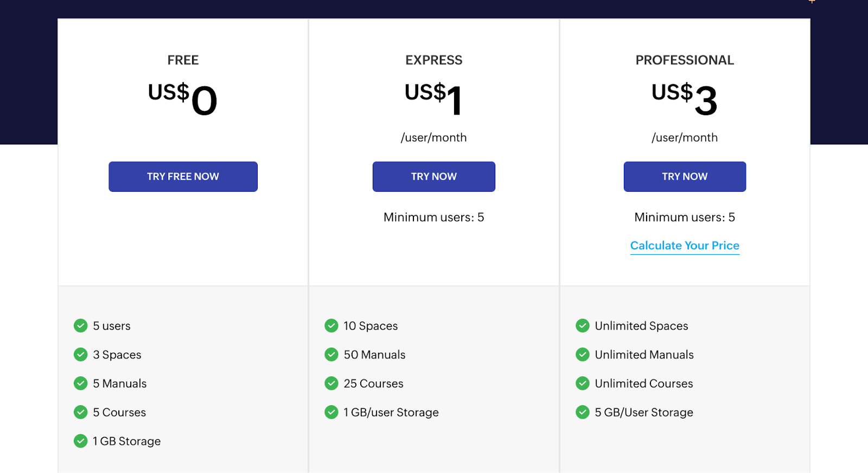Select the EXPRESS plan heading

[434, 60]
